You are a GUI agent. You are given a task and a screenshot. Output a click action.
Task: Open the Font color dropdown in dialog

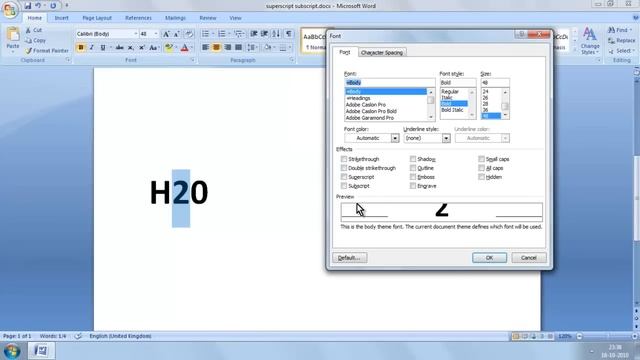point(395,138)
